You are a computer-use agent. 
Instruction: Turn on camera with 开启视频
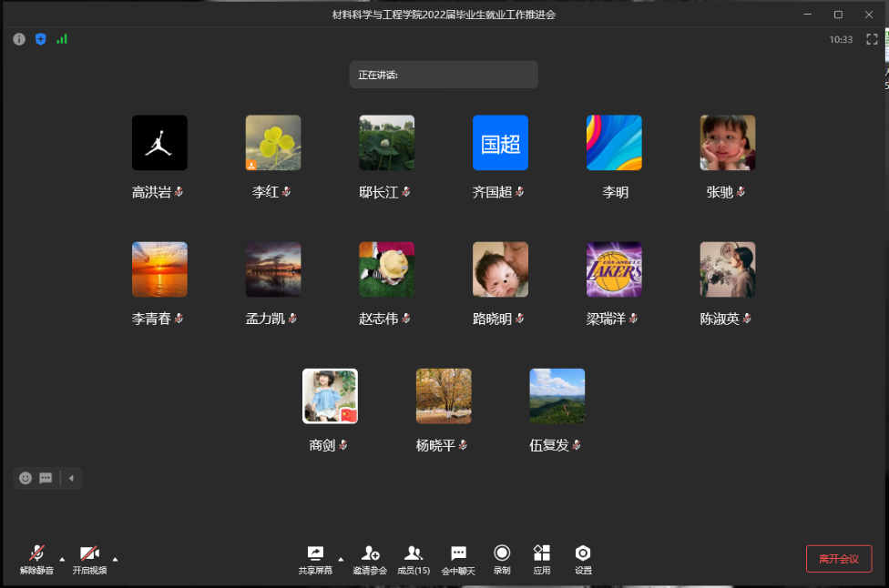pos(89,558)
